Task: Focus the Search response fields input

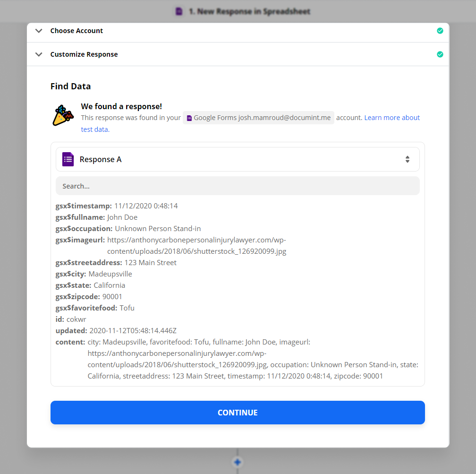Action: click(238, 186)
